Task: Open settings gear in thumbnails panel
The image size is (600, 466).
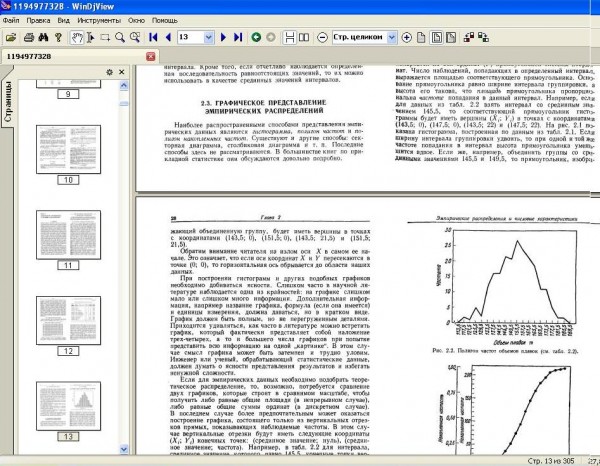Action: [109, 72]
